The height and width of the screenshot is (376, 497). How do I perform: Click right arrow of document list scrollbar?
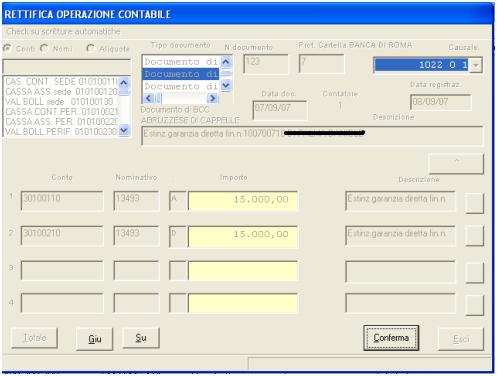[x=212, y=98]
